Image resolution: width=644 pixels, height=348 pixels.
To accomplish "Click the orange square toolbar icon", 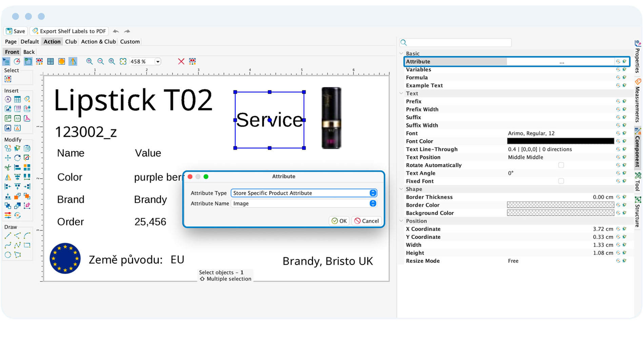I will 62,61.
